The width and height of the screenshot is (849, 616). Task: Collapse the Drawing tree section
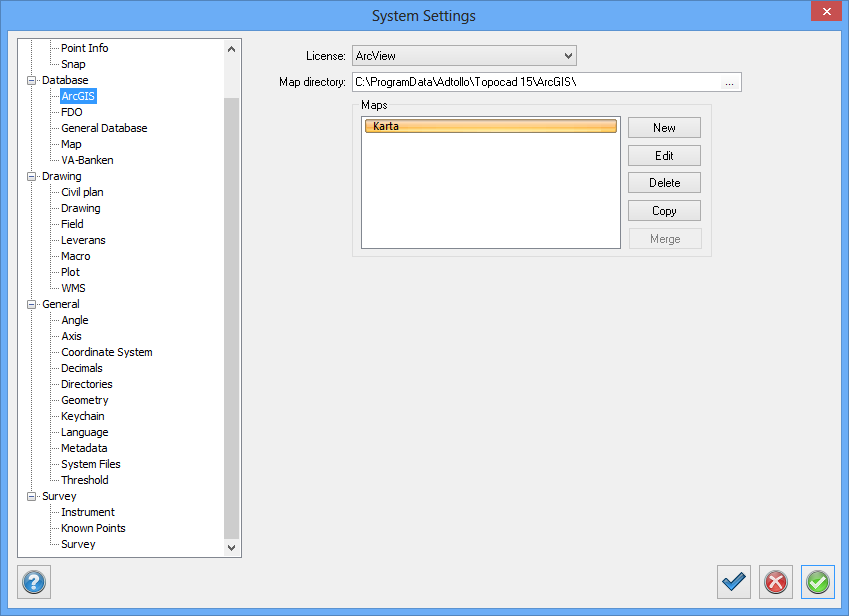(x=31, y=176)
